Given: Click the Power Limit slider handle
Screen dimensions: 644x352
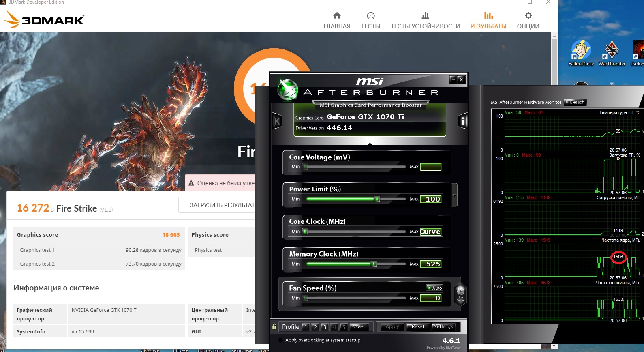Looking at the screenshot, I should [x=377, y=199].
